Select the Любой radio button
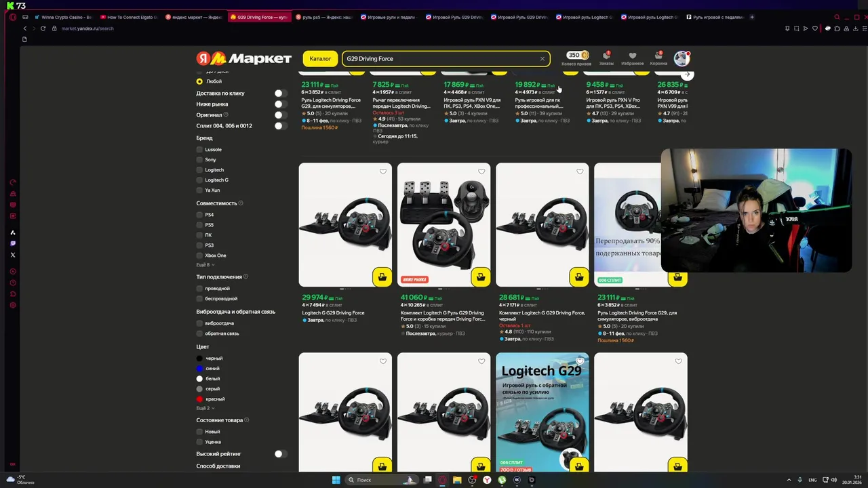This screenshot has width=868, height=488. pyautogui.click(x=199, y=81)
